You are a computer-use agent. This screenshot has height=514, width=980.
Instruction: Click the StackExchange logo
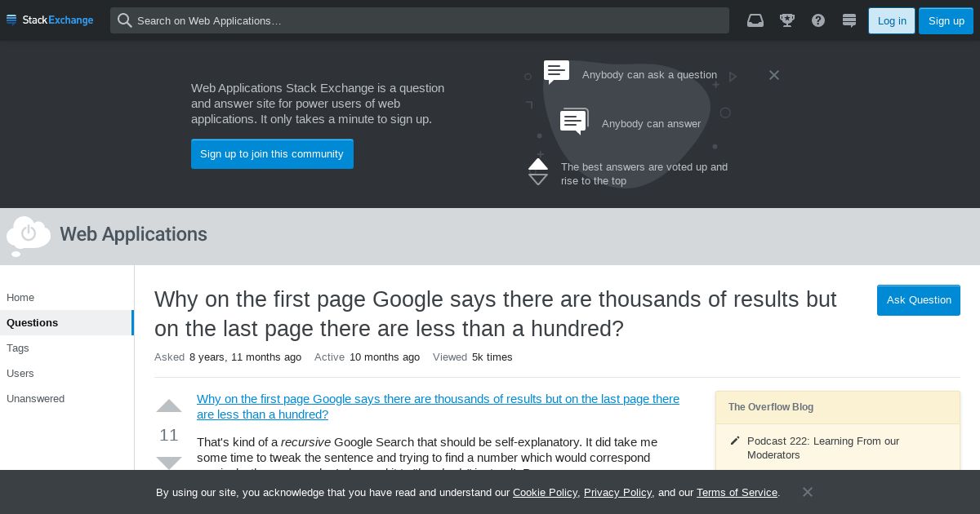(x=50, y=20)
